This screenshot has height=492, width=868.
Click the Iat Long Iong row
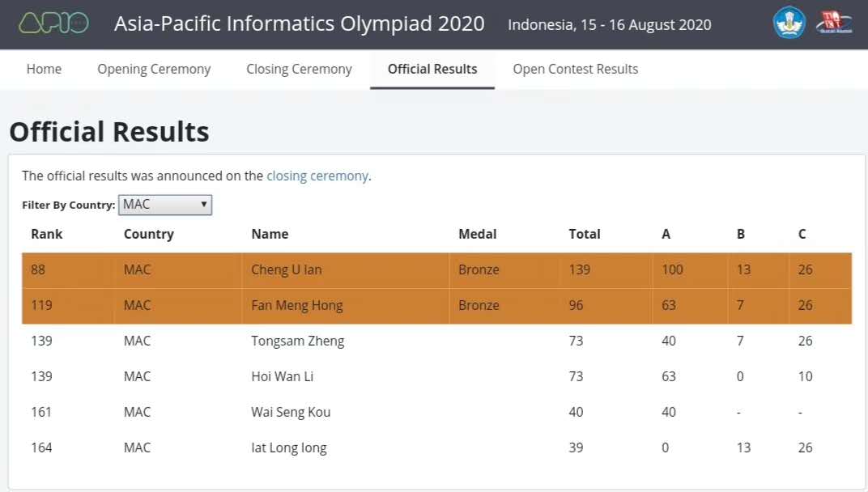tap(289, 448)
